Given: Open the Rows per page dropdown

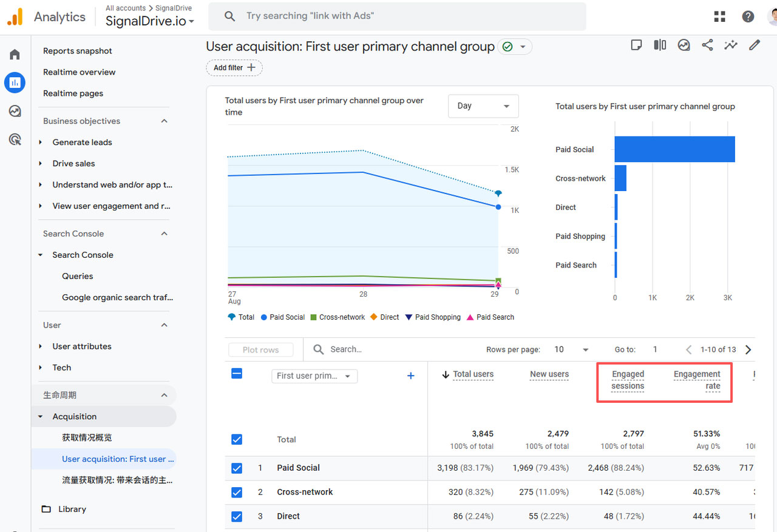Looking at the screenshot, I should [x=572, y=349].
